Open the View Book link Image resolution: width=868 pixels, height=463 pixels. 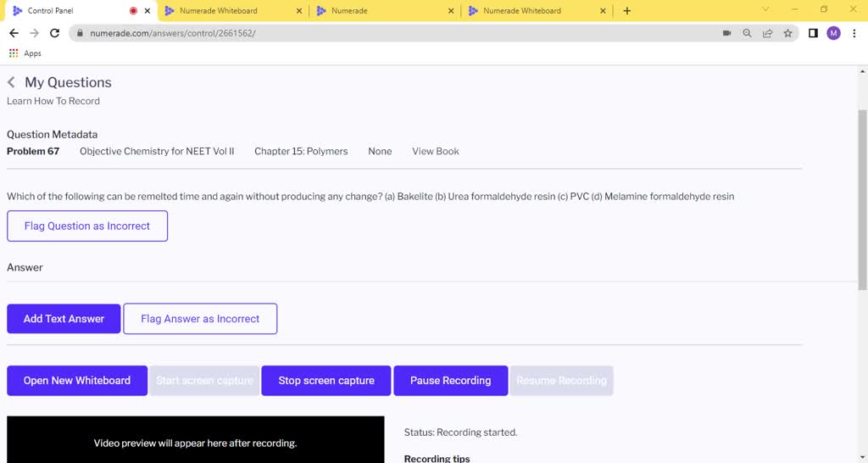coord(435,151)
